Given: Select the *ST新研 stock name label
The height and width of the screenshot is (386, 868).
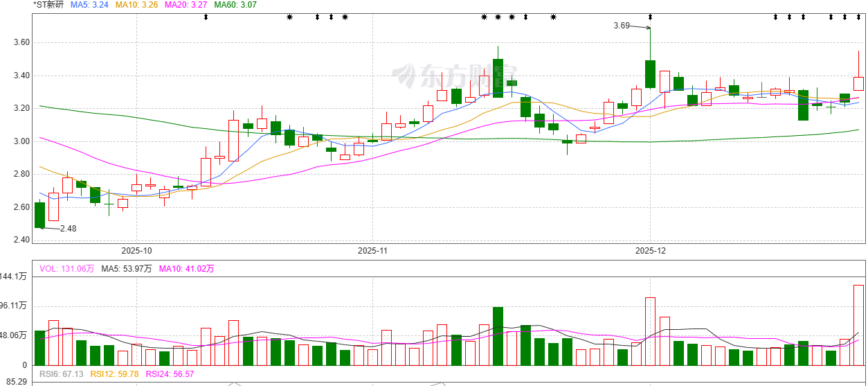Looking at the screenshot, I should [48, 5].
